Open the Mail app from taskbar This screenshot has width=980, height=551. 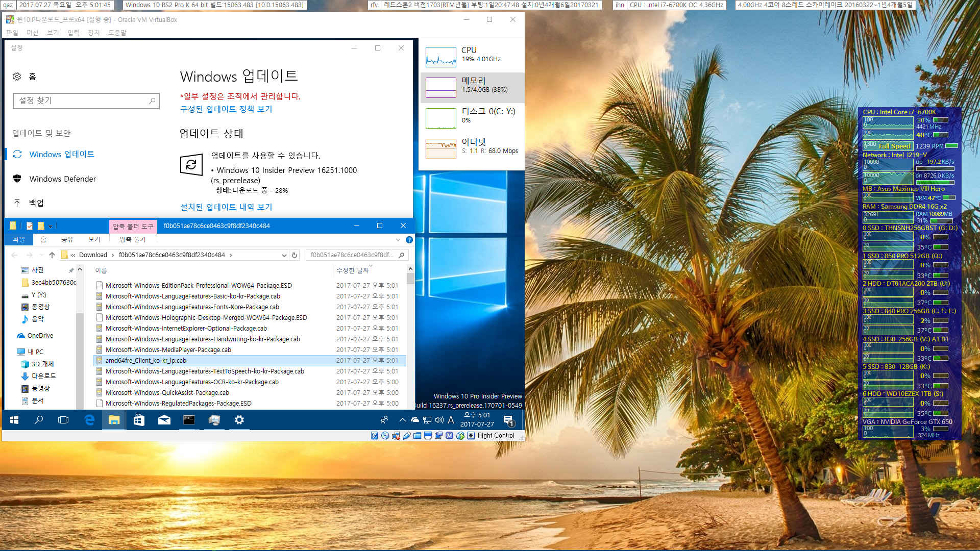tap(164, 420)
